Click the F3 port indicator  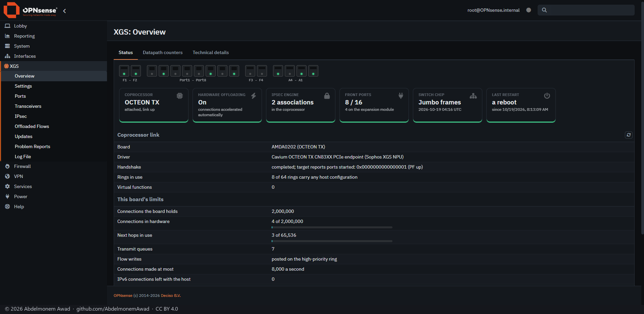point(250,71)
